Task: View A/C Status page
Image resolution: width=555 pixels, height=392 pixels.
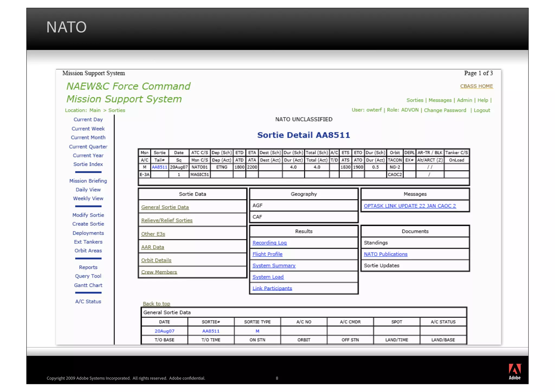Action: click(x=88, y=302)
